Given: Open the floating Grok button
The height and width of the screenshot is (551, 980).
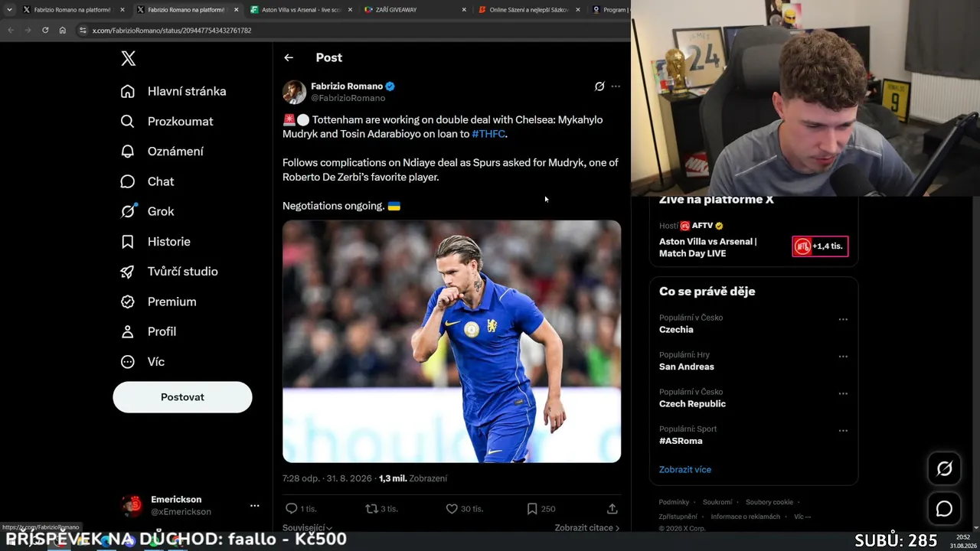Looking at the screenshot, I should pyautogui.click(x=945, y=468).
